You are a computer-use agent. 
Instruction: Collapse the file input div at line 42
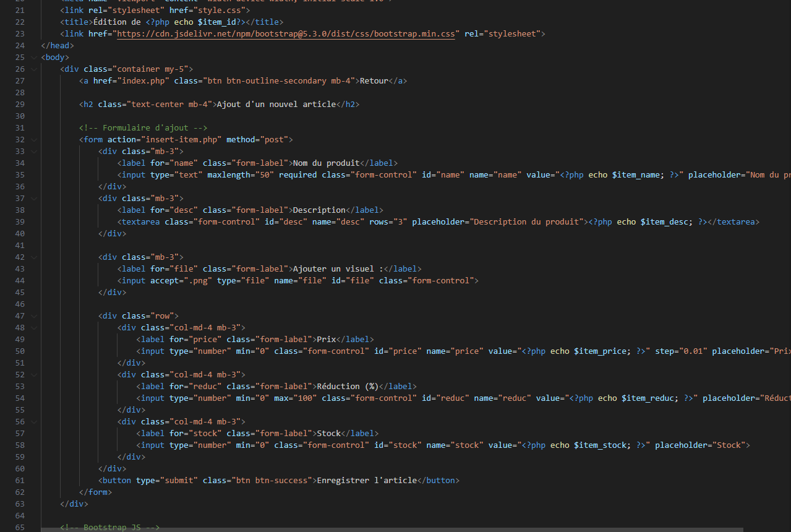(34, 257)
